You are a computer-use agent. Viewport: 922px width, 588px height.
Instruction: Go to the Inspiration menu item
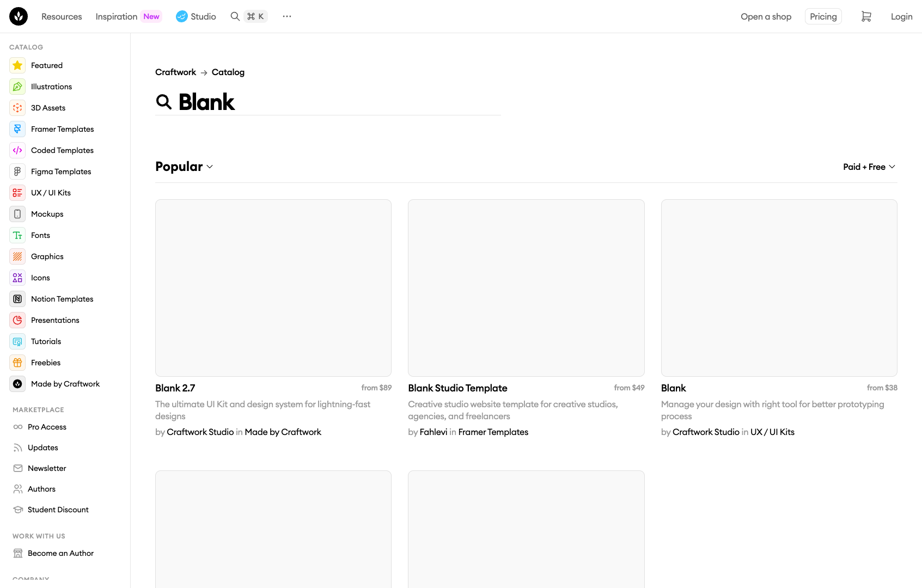coord(117,16)
